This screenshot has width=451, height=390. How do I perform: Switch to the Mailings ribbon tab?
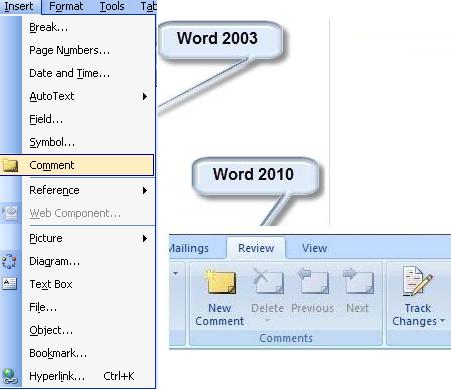point(189,248)
